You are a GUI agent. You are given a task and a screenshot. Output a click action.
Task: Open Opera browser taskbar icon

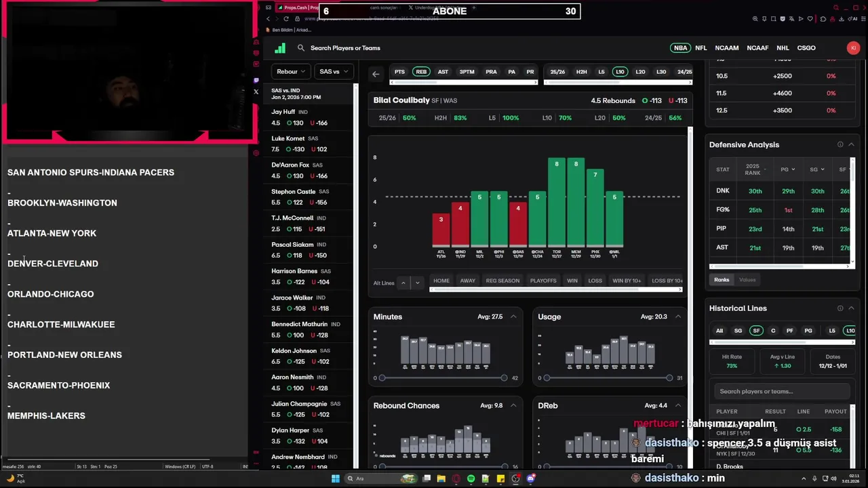click(x=456, y=479)
